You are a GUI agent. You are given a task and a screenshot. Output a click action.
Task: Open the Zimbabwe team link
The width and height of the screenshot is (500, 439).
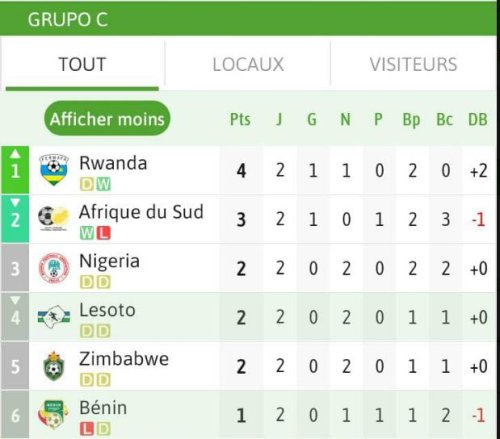124,359
